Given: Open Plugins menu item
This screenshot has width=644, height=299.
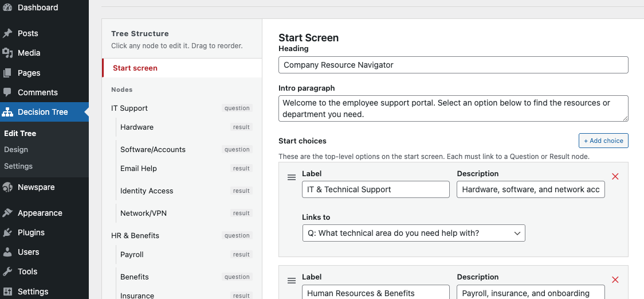Looking at the screenshot, I should point(44,232).
